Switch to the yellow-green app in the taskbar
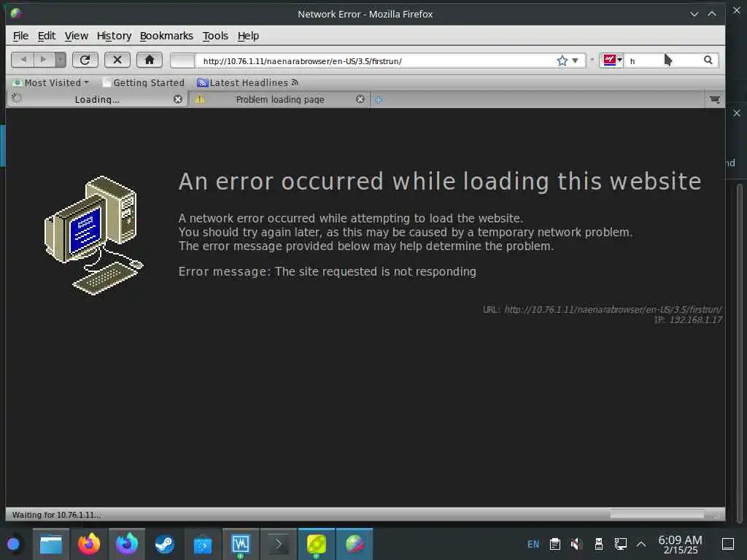Viewport: 747px width, 560px height. pos(317,544)
